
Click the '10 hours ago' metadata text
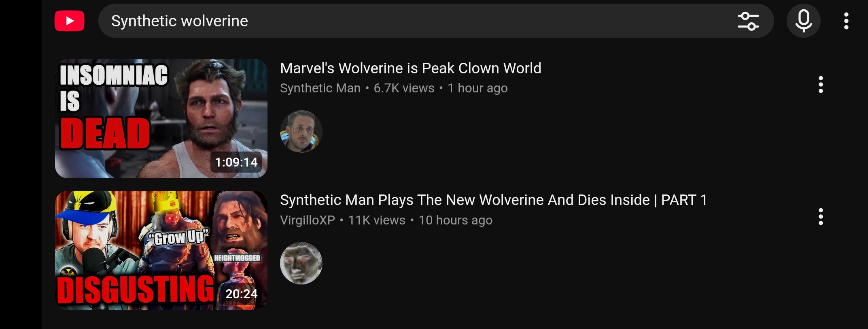[x=455, y=220]
